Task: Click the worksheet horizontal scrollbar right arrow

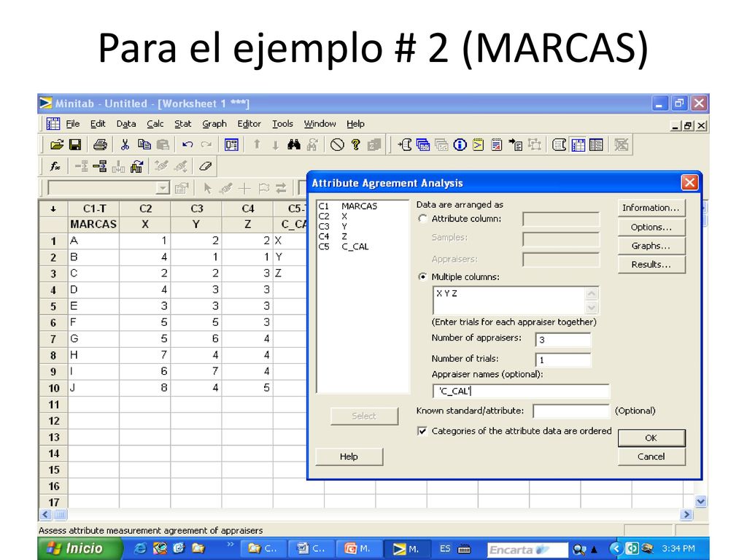Action: (x=686, y=514)
